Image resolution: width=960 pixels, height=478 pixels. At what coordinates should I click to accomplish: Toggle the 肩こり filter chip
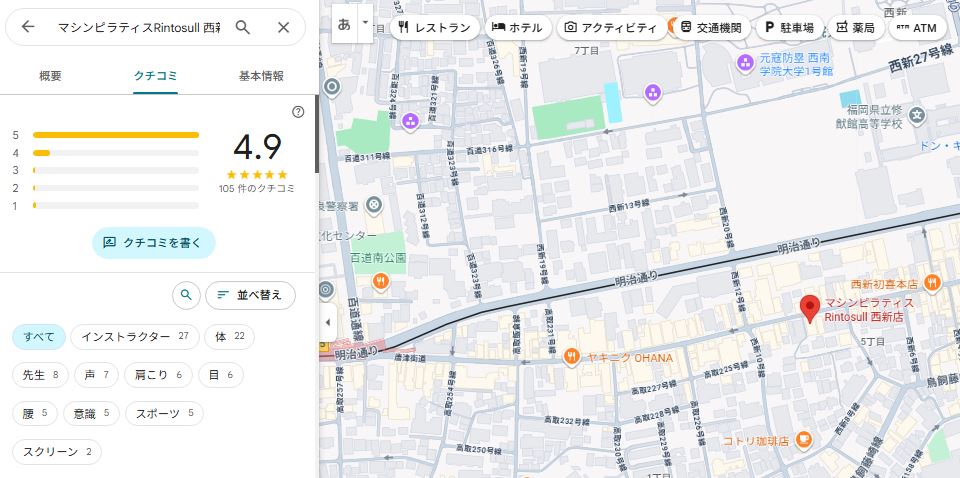click(x=160, y=375)
